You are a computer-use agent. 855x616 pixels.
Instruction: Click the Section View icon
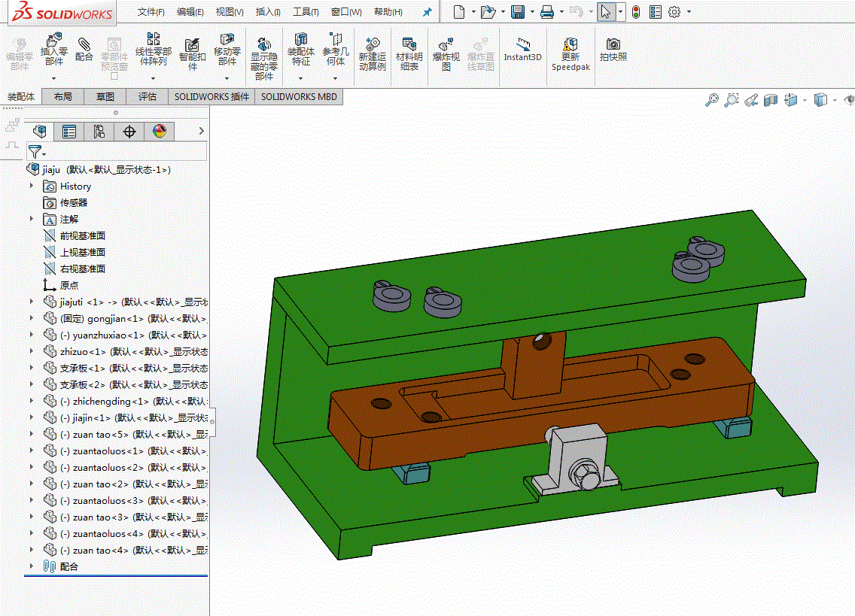click(771, 100)
